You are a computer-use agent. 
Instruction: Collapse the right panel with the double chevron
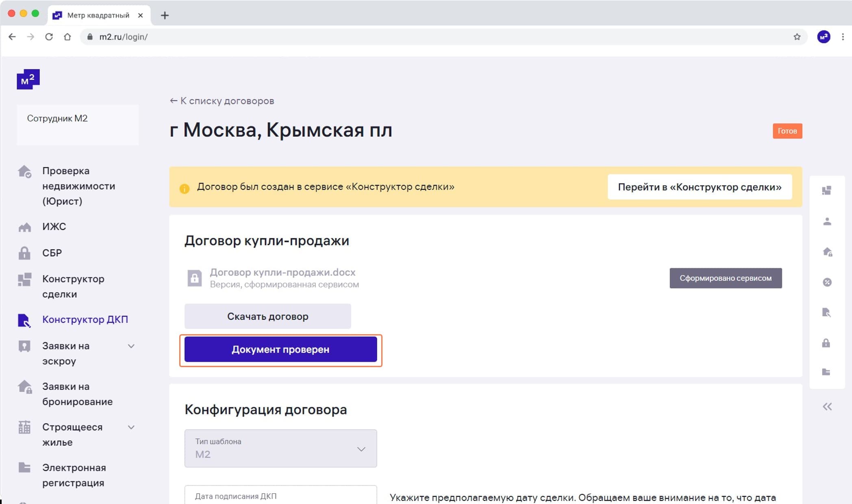(827, 407)
